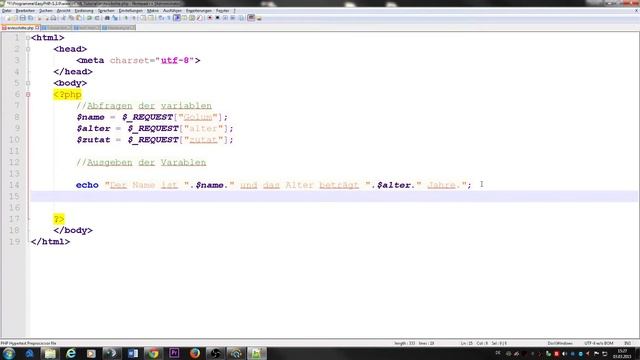Create a new file via toolbar icon

[8, 18]
